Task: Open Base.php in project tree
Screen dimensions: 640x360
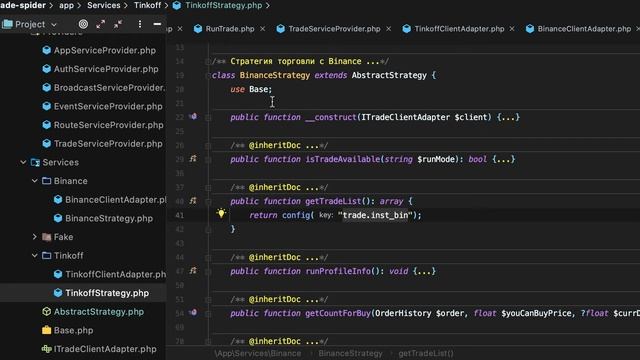Action: click(x=73, y=331)
